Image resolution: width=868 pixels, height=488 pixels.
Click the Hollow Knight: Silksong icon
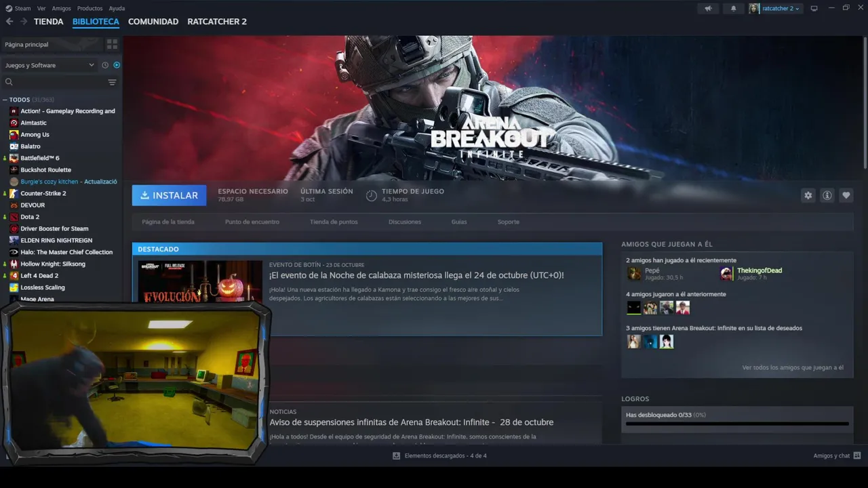coord(14,264)
